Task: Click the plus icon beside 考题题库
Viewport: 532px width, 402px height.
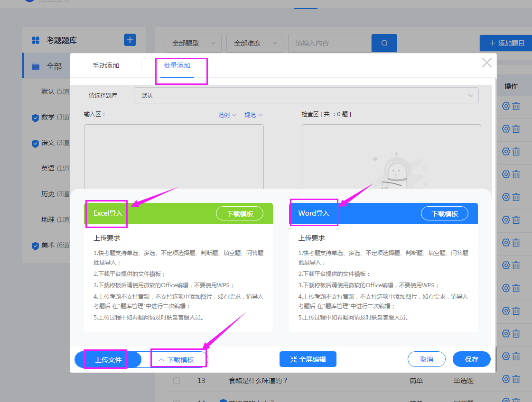Action: tap(130, 40)
